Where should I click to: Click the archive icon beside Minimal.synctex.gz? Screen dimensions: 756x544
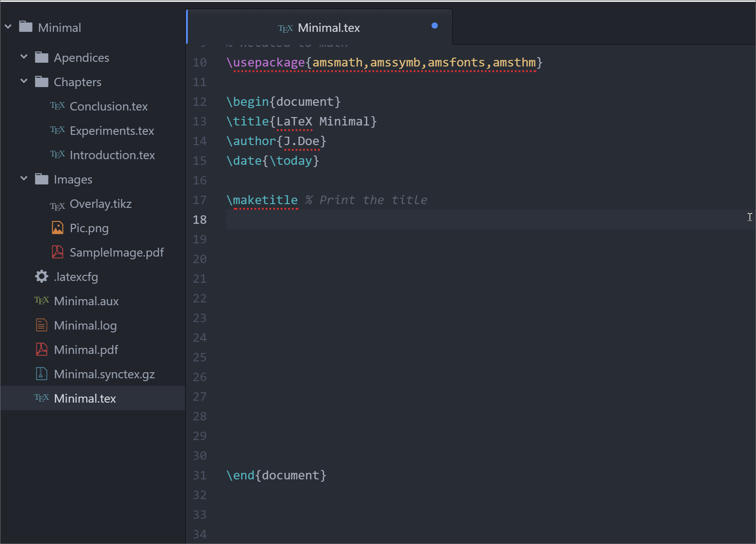(x=42, y=374)
